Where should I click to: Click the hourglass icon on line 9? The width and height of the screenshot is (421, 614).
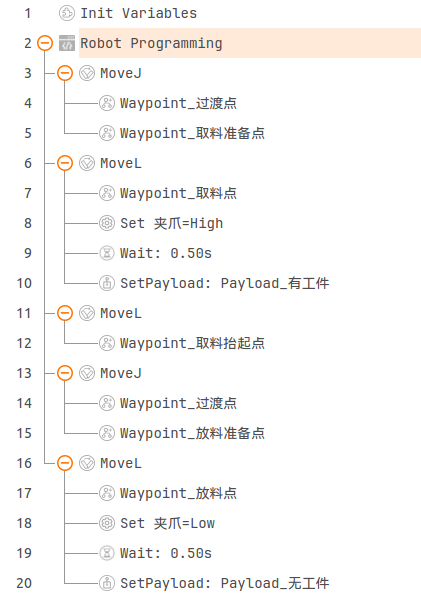[107, 253]
